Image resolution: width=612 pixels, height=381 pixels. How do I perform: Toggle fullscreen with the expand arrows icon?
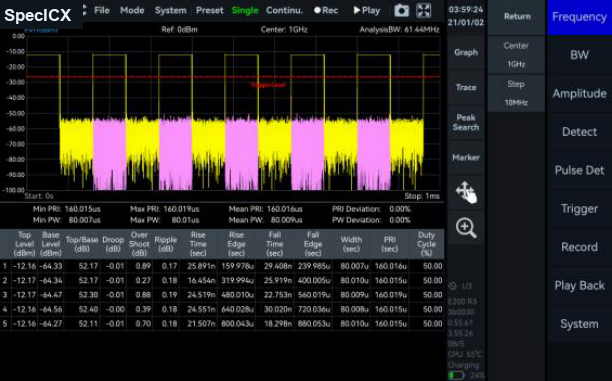pos(423,11)
